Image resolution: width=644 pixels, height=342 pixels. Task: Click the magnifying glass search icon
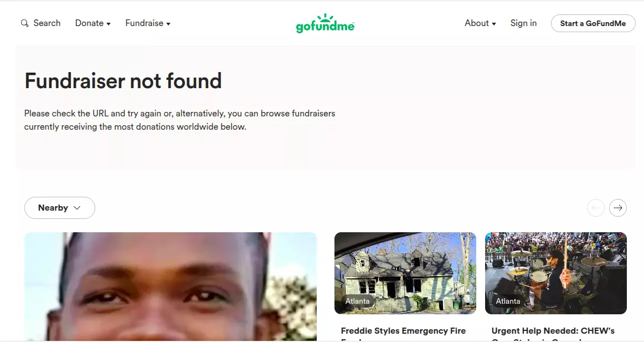coord(25,23)
